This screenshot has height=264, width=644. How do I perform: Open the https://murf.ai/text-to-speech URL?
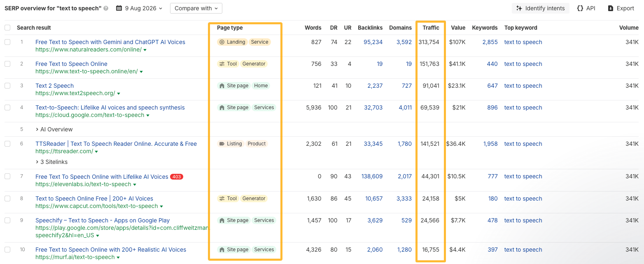click(75, 257)
